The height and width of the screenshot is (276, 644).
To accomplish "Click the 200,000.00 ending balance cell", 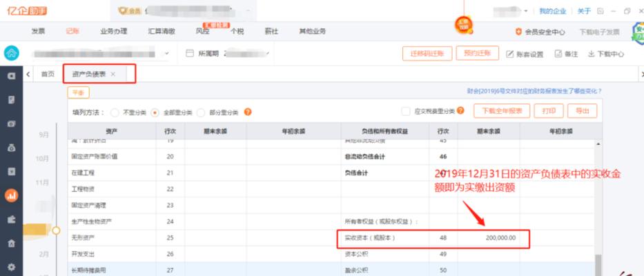I will (x=489, y=238).
